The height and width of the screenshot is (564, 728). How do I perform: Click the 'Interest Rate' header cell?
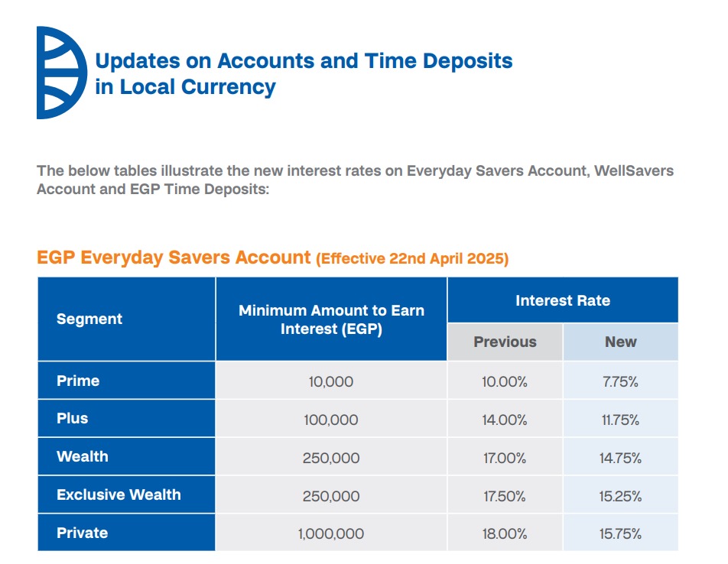coord(562,300)
